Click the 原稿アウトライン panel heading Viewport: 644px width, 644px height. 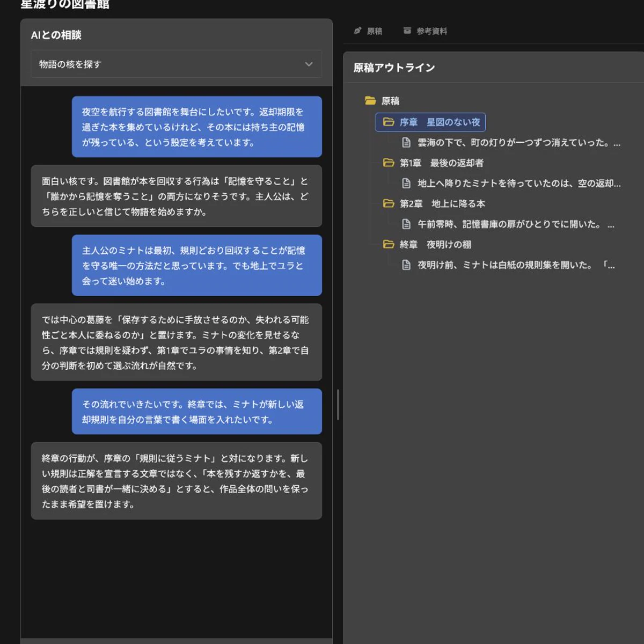(394, 68)
